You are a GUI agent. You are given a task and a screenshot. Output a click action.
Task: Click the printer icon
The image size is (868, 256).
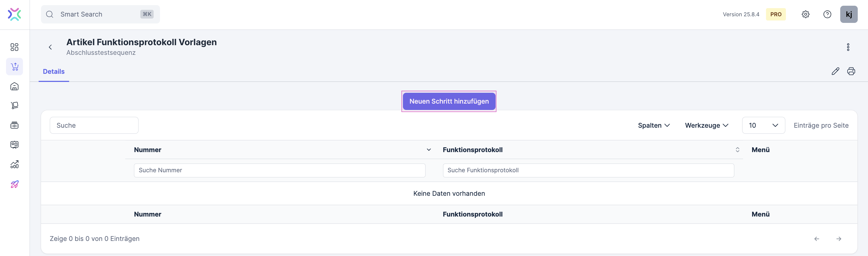851,71
